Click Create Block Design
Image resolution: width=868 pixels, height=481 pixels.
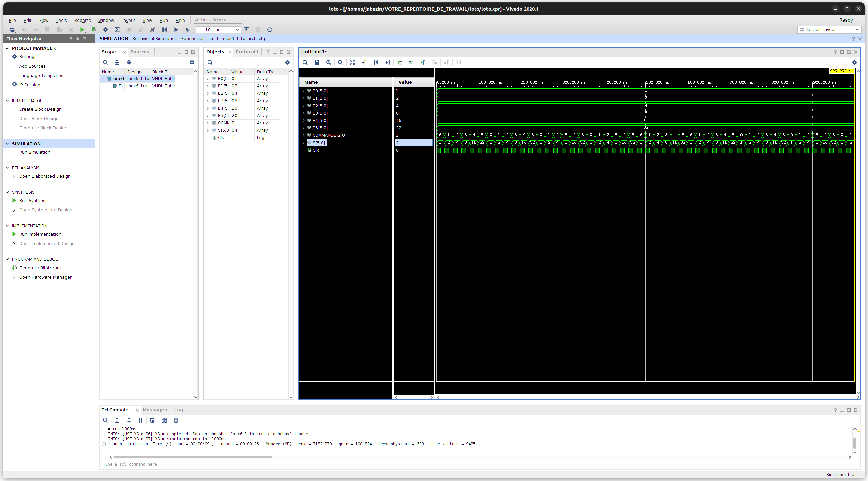pyautogui.click(x=40, y=109)
